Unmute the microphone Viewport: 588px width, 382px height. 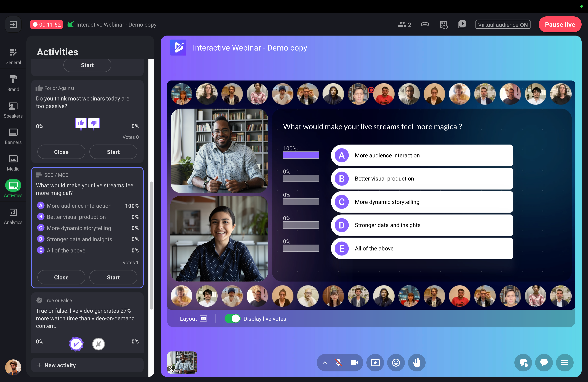tap(338, 362)
